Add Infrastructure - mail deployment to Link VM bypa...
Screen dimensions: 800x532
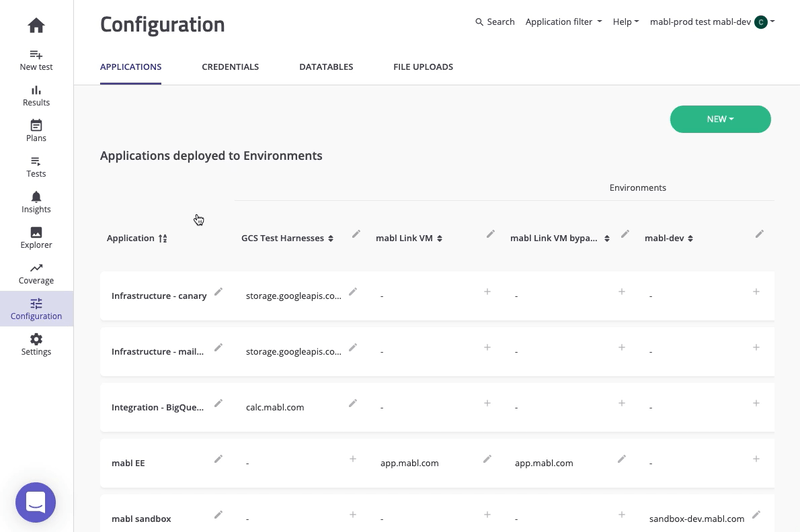pyautogui.click(x=621, y=347)
